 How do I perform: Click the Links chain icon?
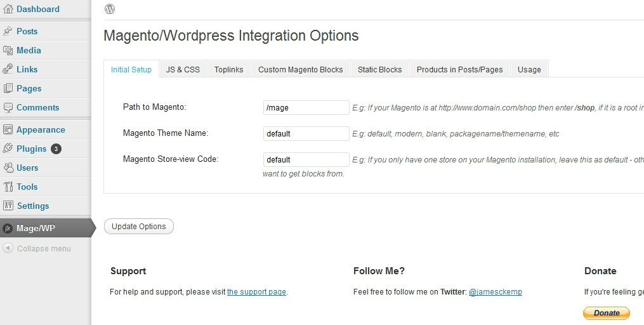point(8,69)
